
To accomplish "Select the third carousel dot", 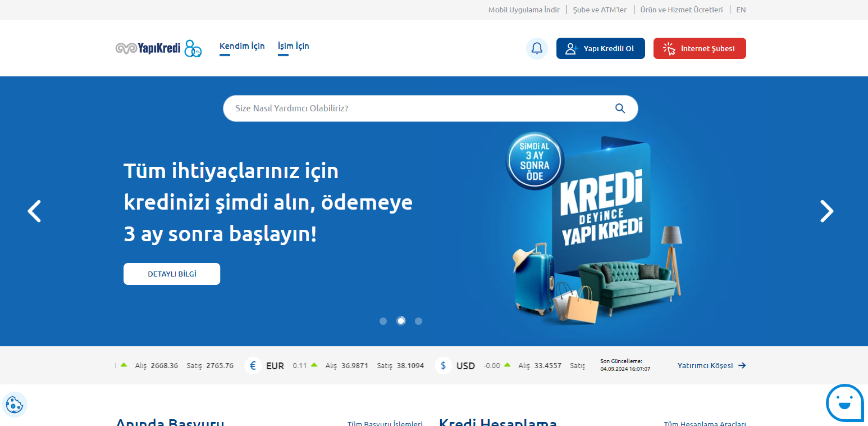I will point(419,321).
